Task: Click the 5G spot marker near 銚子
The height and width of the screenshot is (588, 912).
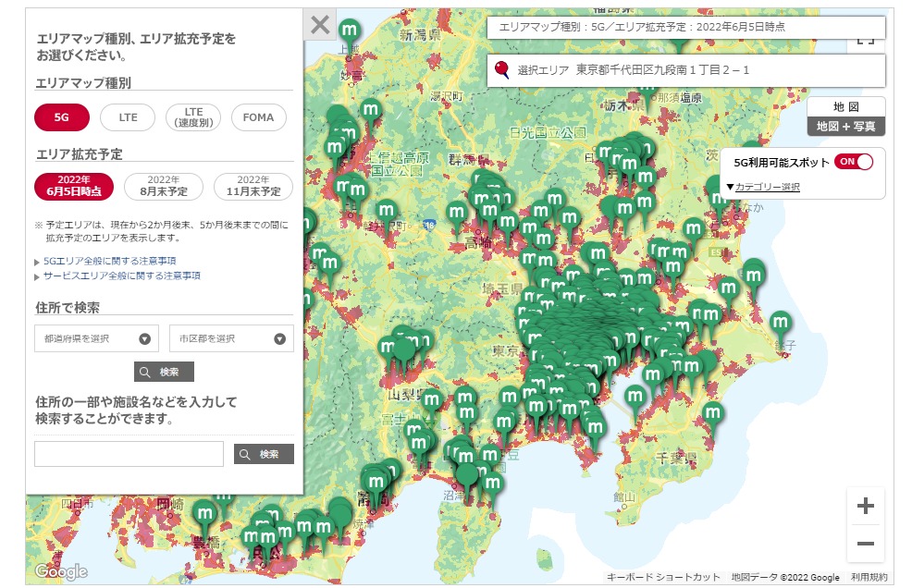Action: [x=782, y=324]
